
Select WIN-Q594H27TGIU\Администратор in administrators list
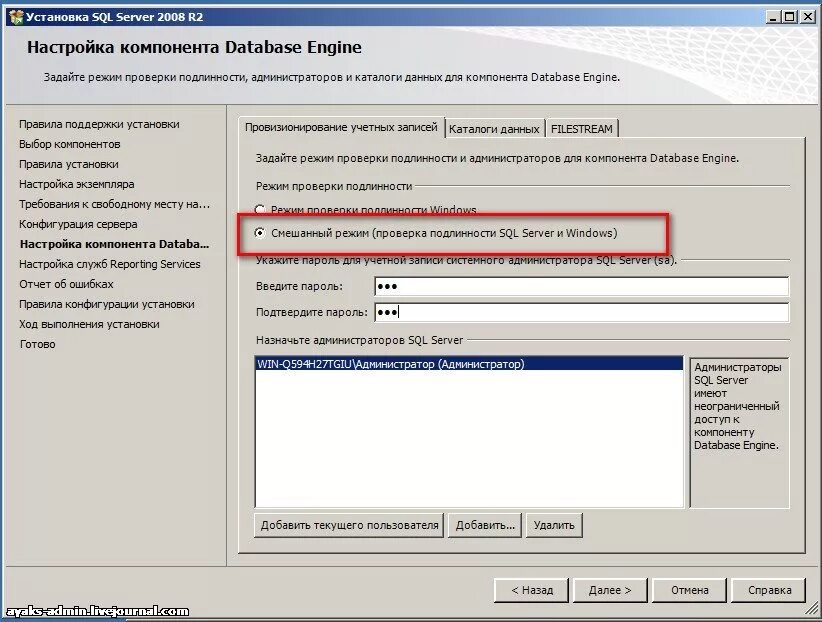[x=469, y=364]
